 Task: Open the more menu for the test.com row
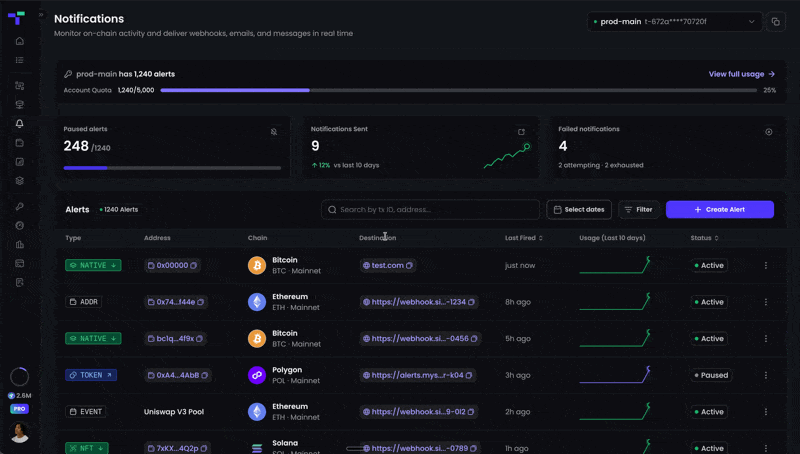point(765,265)
